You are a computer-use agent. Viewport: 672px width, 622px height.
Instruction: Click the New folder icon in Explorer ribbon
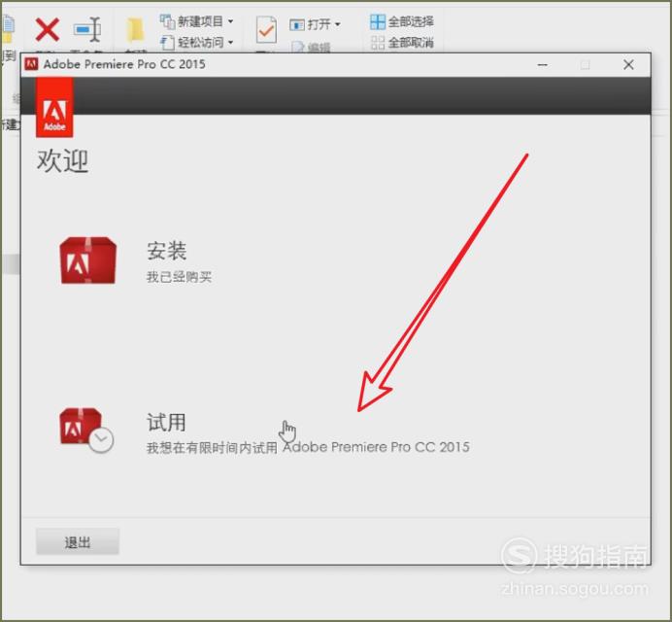point(136,30)
